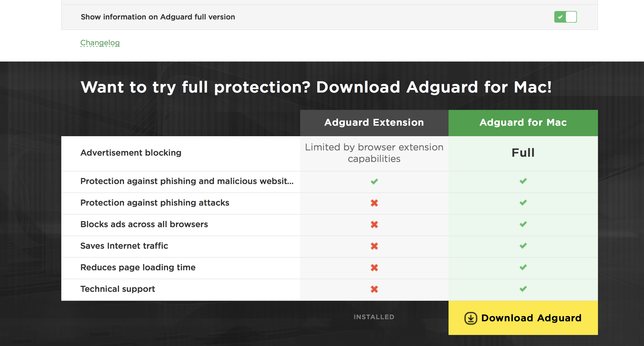Click red cross for Blocks ads across all browsers

coord(374,225)
